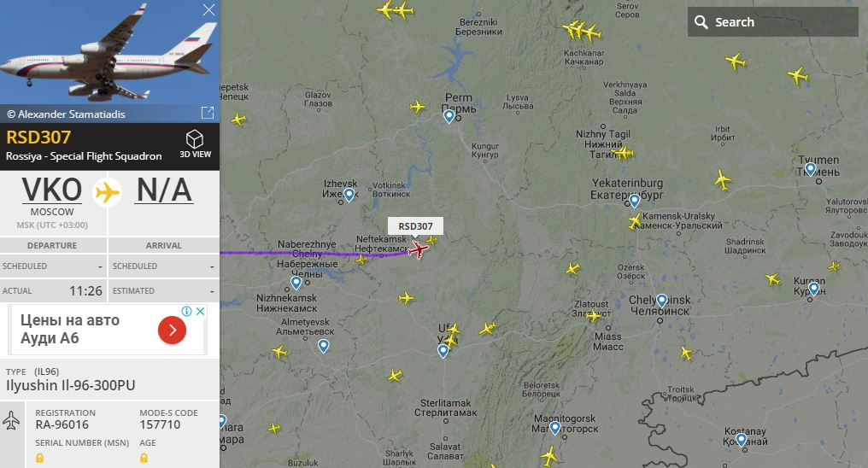Click the red arrow ad button

173,331
